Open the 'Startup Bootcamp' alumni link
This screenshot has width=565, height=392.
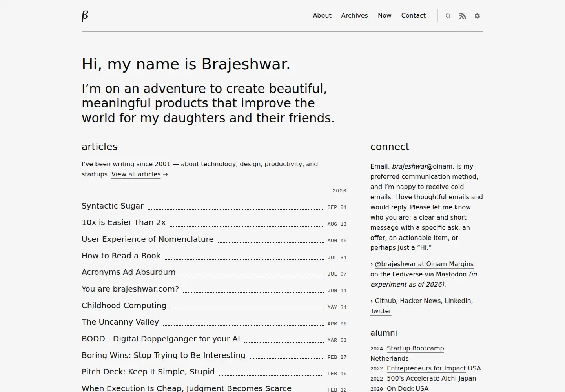[415, 348]
